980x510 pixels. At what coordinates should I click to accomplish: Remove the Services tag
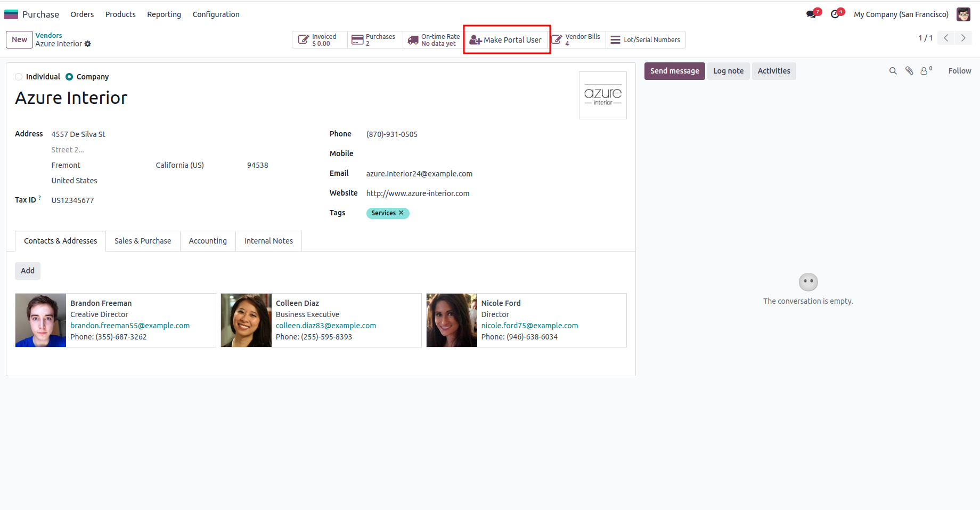point(401,213)
